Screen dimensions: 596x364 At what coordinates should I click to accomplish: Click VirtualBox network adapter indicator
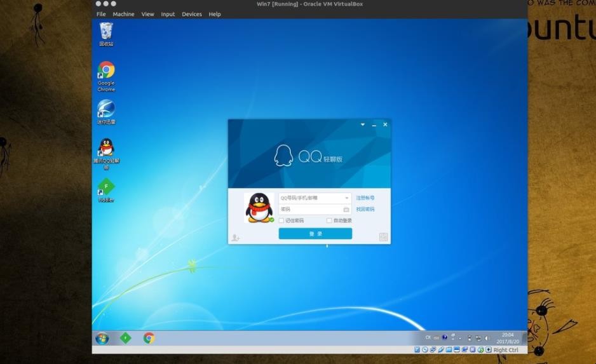[x=433, y=349]
